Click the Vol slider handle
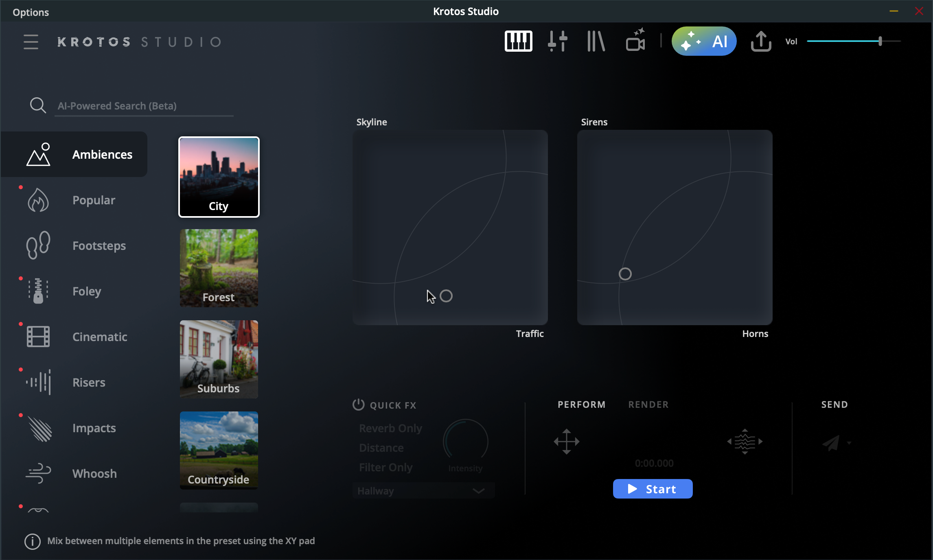 tap(880, 41)
